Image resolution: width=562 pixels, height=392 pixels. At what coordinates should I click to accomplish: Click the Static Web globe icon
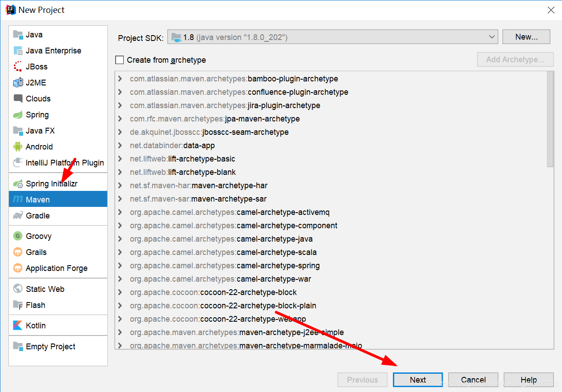(x=18, y=289)
